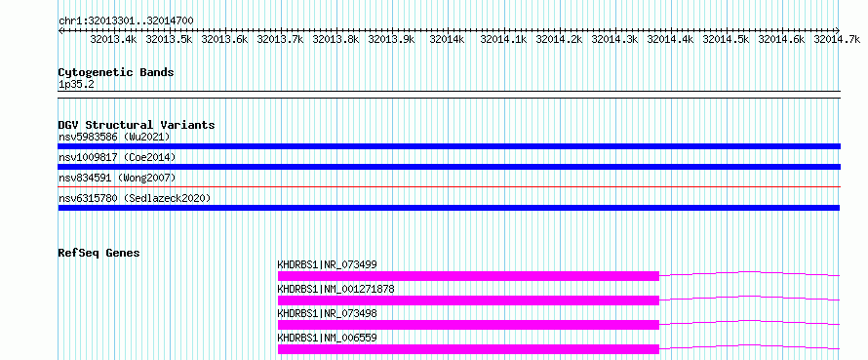Open the KHDRBS1|NR_073499 transcript label

pos(327,264)
